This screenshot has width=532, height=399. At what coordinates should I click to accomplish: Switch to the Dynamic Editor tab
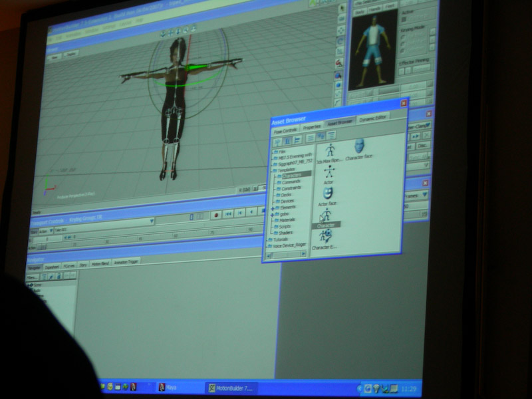click(x=373, y=118)
